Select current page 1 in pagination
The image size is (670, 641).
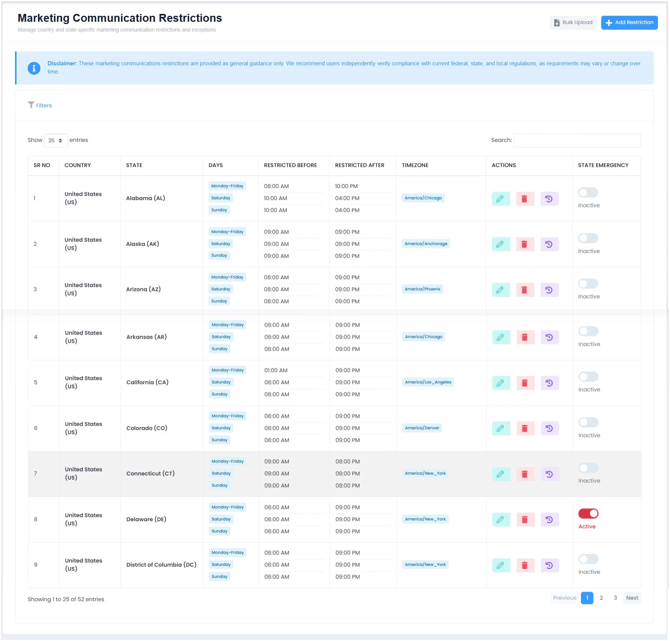[587, 598]
